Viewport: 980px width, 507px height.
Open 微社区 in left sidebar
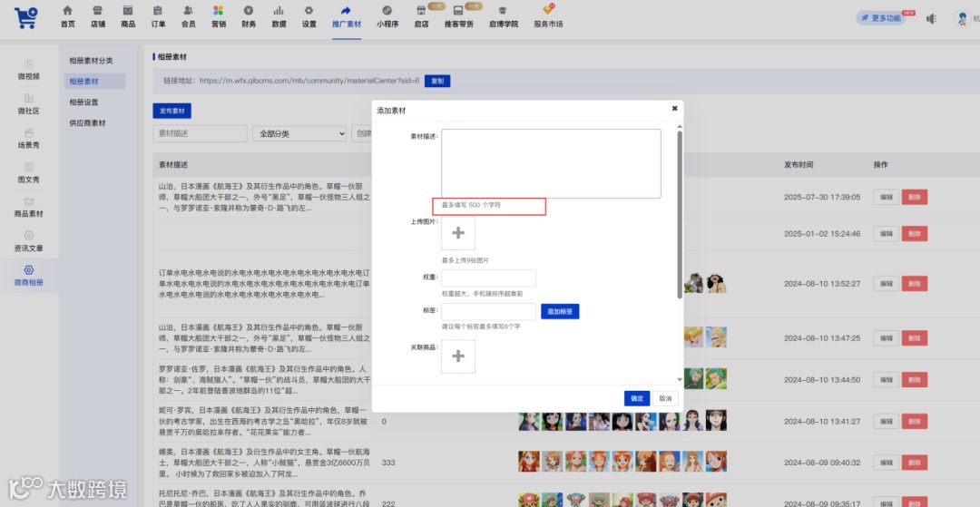[29, 104]
